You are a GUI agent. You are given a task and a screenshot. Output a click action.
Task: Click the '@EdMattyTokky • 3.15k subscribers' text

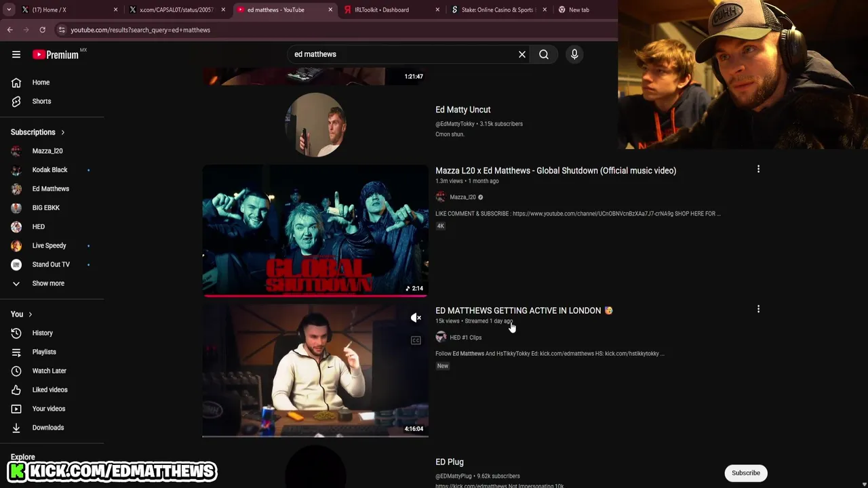point(479,124)
